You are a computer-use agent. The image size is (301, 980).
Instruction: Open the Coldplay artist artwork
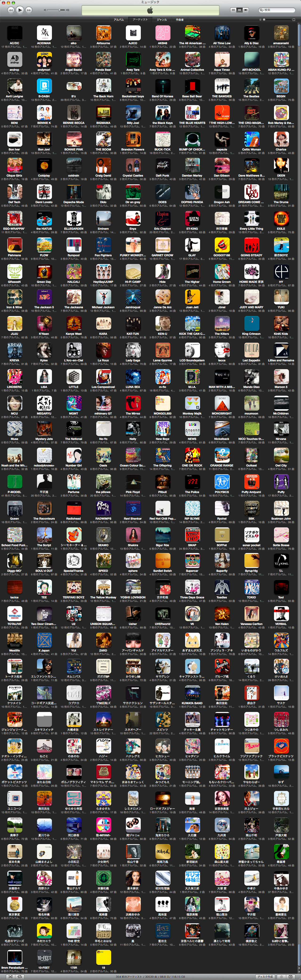point(44,166)
